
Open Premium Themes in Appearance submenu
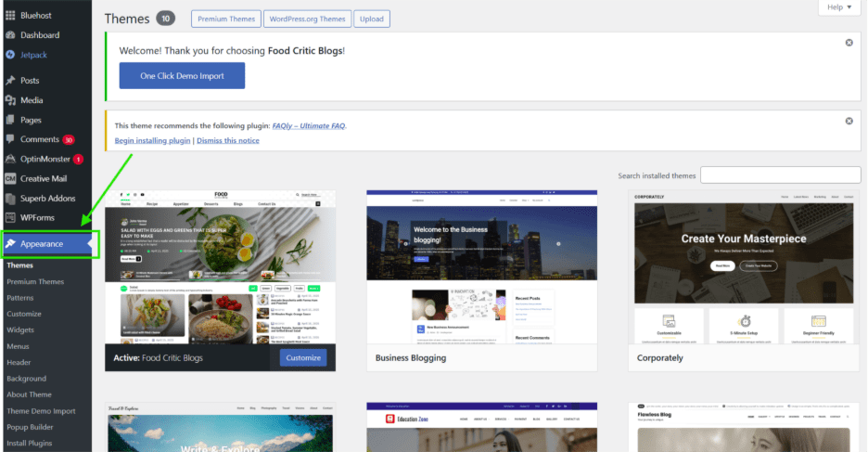[x=35, y=281]
